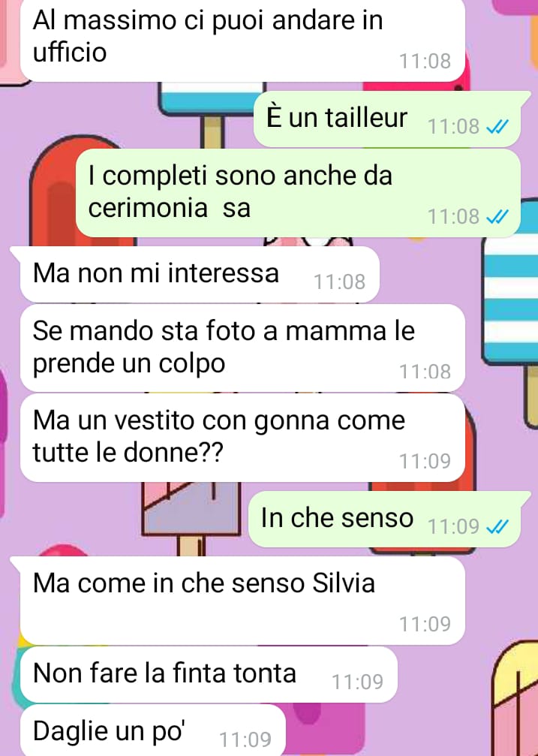Select the message 'Ma un vestito con gonna'
Image resolution: width=538 pixels, height=756 pixels.
click(242, 437)
